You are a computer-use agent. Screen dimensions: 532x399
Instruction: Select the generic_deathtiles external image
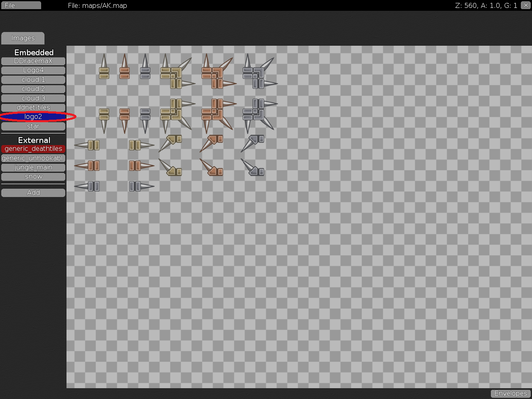pyautogui.click(x=33, y=149)
